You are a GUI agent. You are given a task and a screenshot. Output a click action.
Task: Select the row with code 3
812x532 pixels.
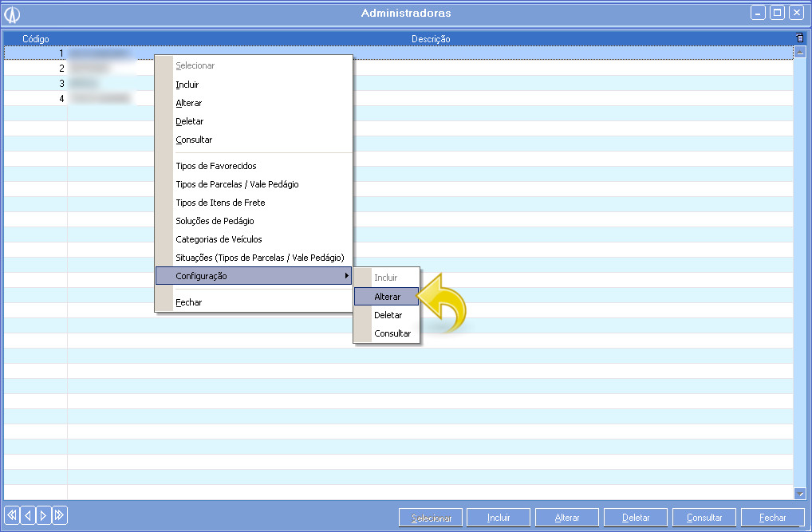point(36,83)
